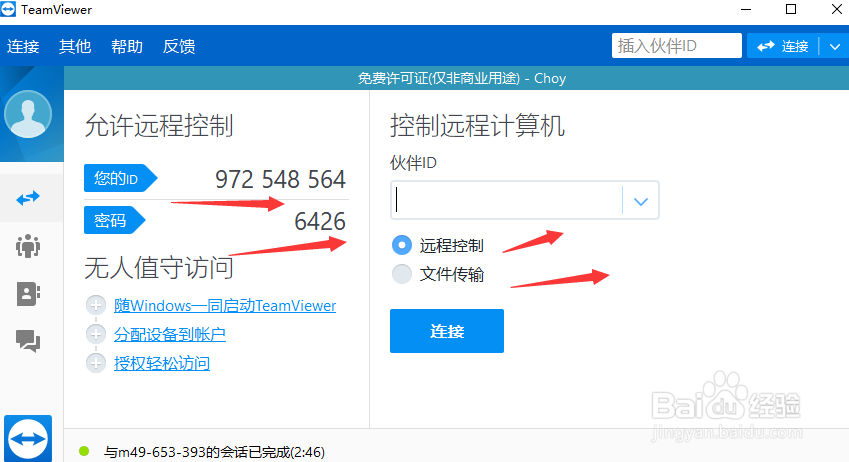Expand the 伙伴ID dropdown arrow
The height and width of the screenshot is (462, 849).
point(641,201)
